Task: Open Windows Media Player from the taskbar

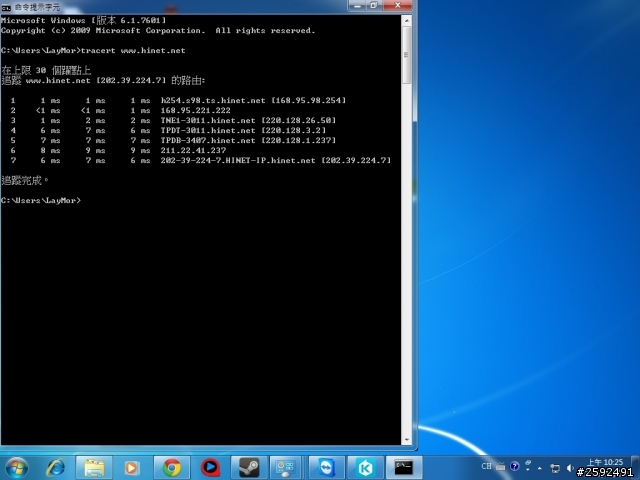Action: tap(131, 468)
